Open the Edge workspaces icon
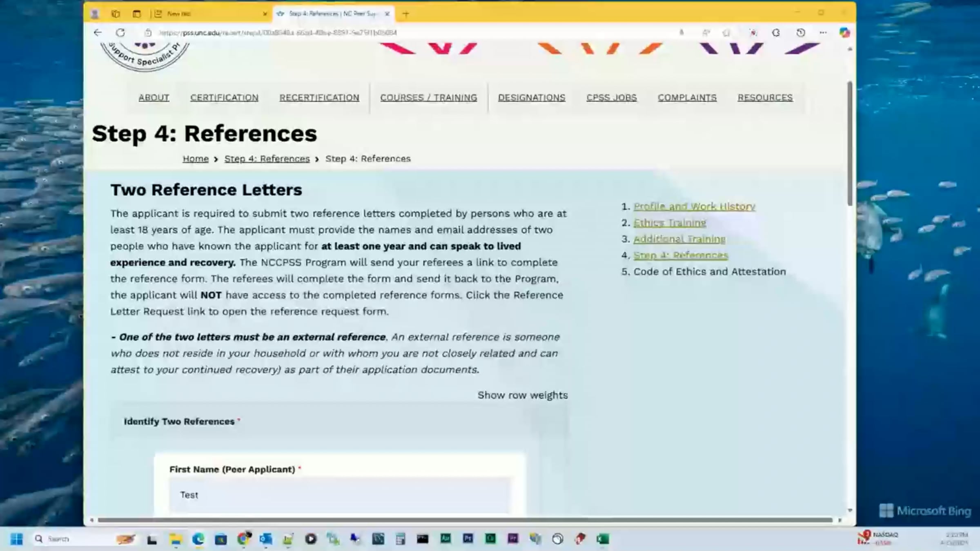980x551 pixels. click(116, 14)
